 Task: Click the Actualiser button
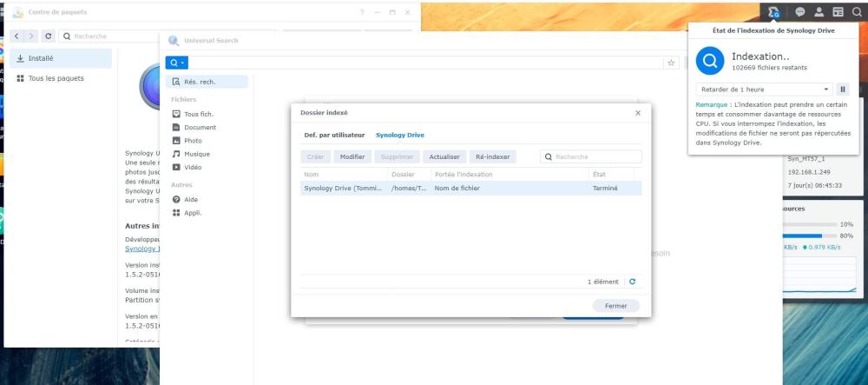coord(444,156)
